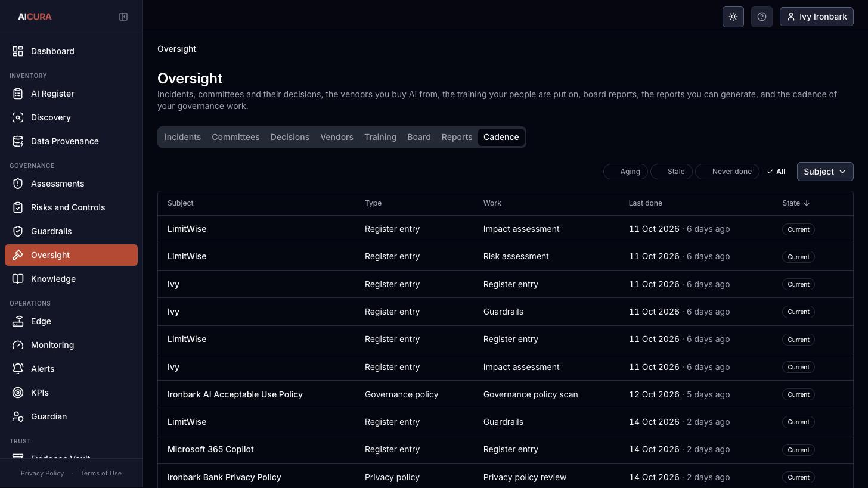Screen dimensions: 868x488
Task: Click the AICURA logo
Action: 35,17
